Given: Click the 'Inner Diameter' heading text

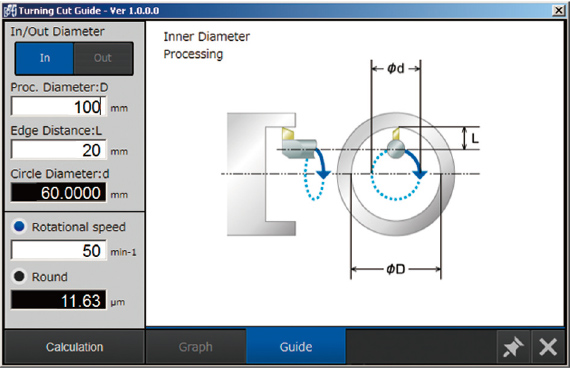Looking at the screenshot, I should (x=206, y=37).
